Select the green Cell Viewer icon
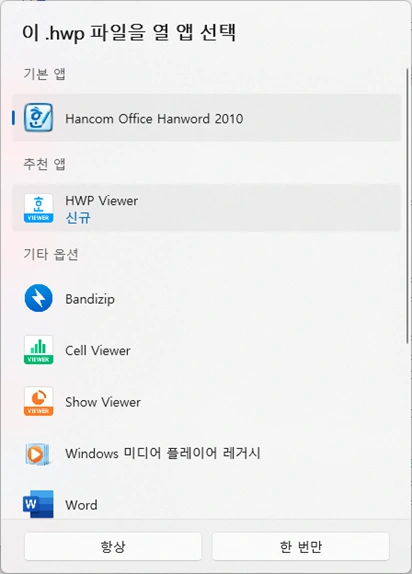412x574 pixels. [x=38, y=350]
